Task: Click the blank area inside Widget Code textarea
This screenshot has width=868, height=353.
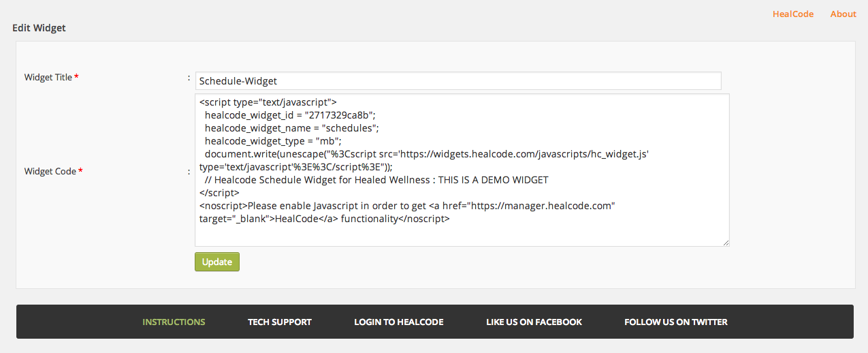Action: 462,234
